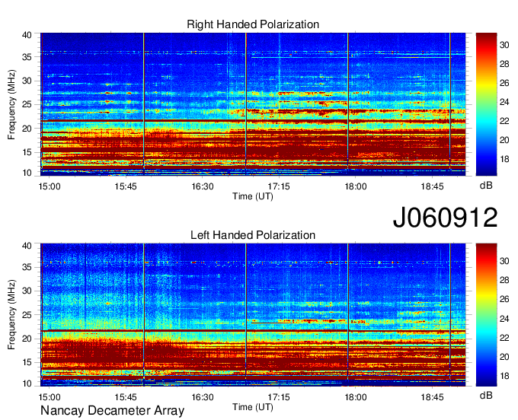Viewport: 518px width, 420px height.
Task: Select "16:30" tick on Right Handed time axis
Action: click(x=203, y=186)
